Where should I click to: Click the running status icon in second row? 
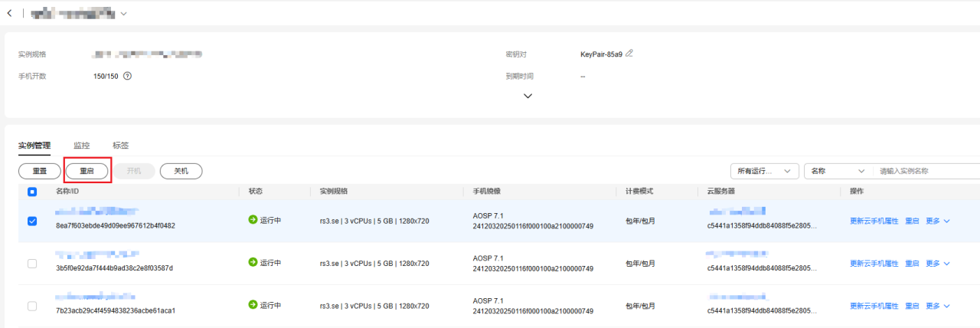tap(253, 262)
